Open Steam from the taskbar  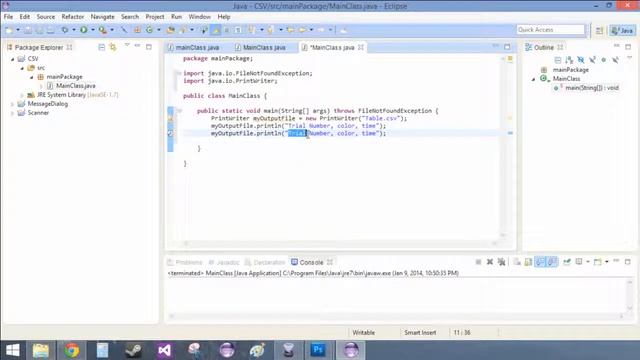pos(133,350)
